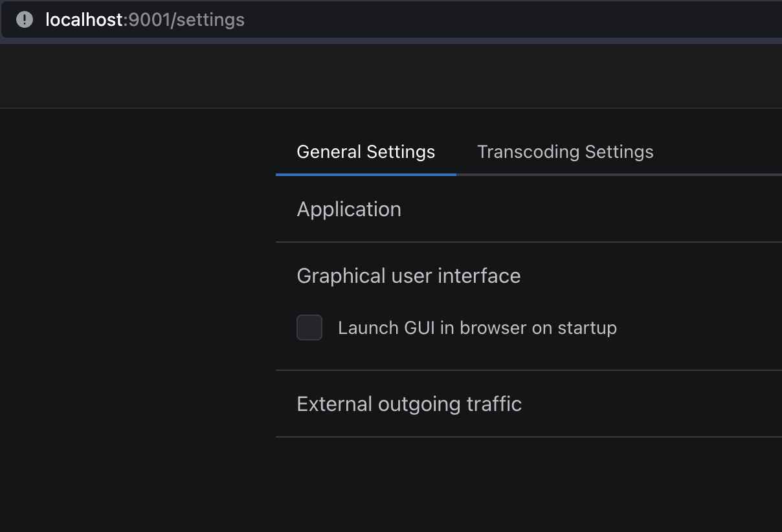Click the blue underline under General Settings
Image resolution: width=782 pixels, height=532 pixels.
click(365, 173)
